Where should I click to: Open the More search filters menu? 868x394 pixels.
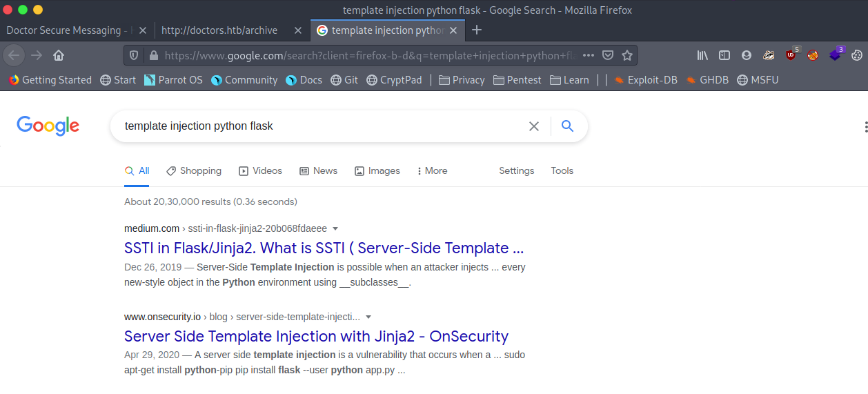[433, 170]
